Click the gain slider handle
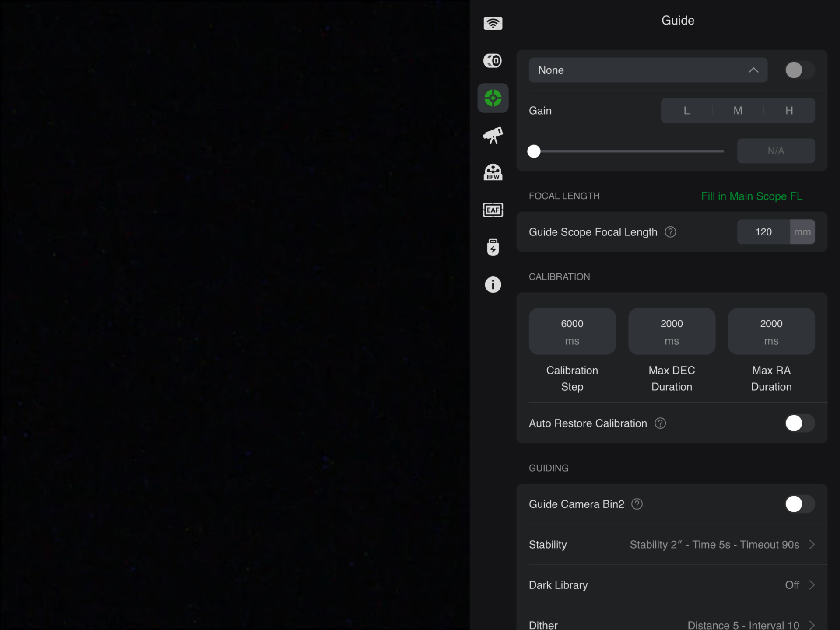 (x=534, y=151)
